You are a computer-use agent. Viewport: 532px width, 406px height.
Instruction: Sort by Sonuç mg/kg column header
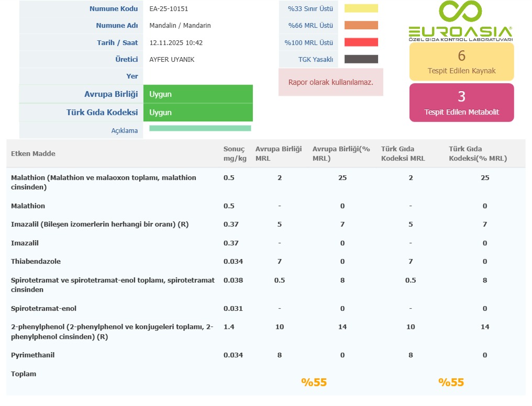[235, 154]
